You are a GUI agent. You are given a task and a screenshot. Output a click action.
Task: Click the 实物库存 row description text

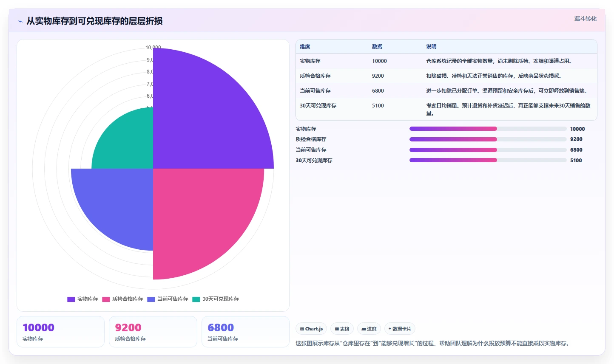500,61
